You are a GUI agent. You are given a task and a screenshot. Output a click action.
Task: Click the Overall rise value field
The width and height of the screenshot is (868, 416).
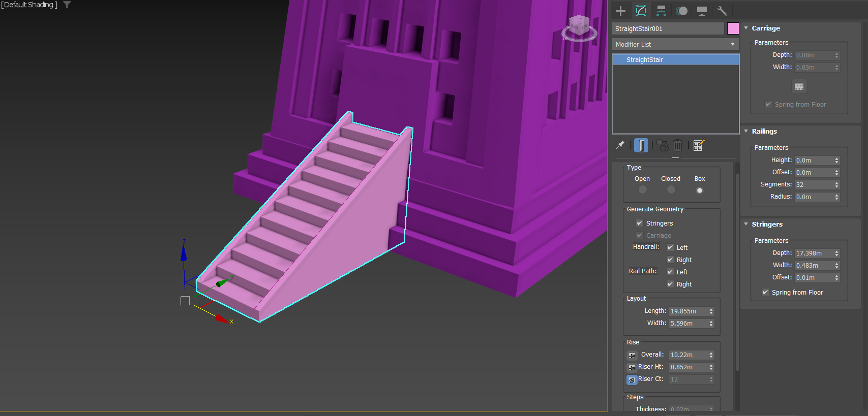click(689, 355)
